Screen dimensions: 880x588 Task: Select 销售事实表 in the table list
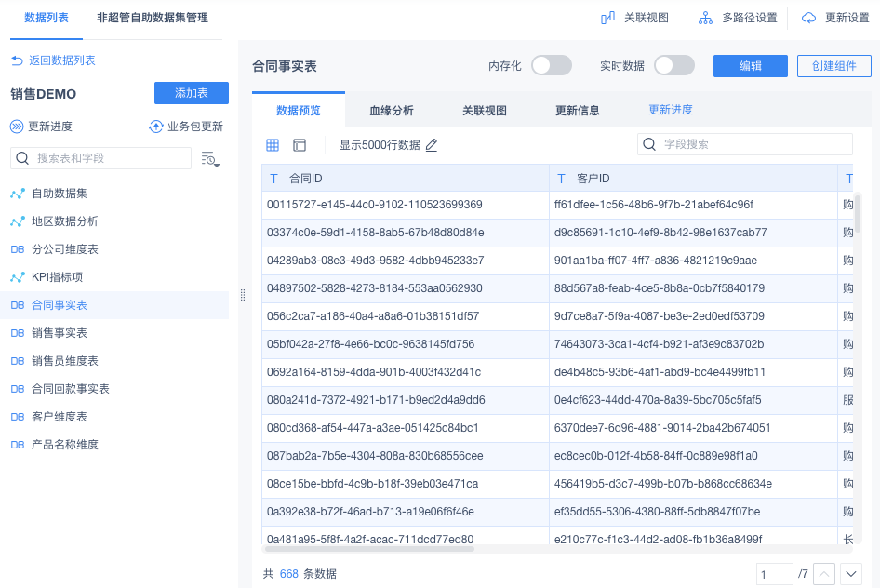114,333
